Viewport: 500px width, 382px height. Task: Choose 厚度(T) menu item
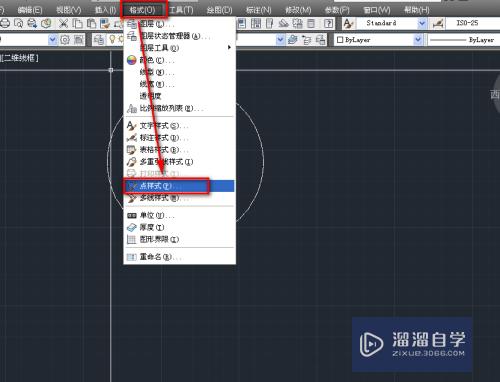tap(180, 227)
